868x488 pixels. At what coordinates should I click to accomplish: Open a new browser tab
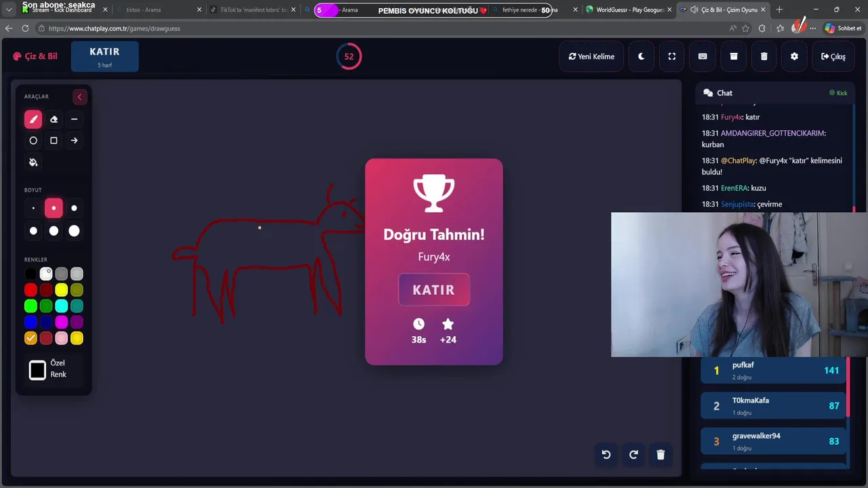point(779,9)
